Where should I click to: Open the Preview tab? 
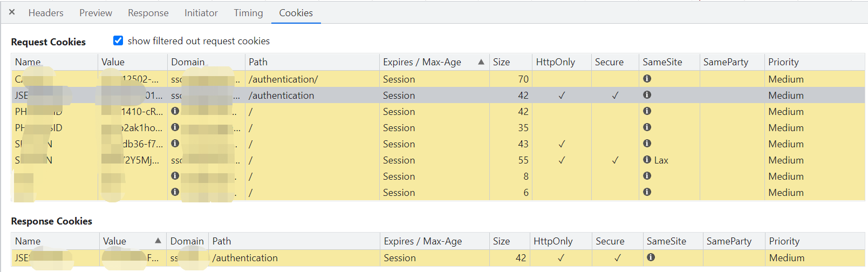pyautogui.click(x=95, y=13)
